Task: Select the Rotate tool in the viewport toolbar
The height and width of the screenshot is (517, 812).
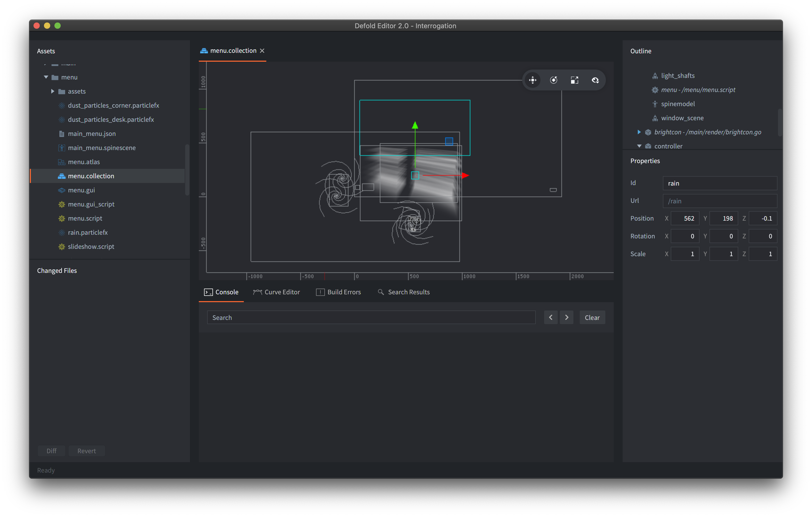Action: click(553, 80)
